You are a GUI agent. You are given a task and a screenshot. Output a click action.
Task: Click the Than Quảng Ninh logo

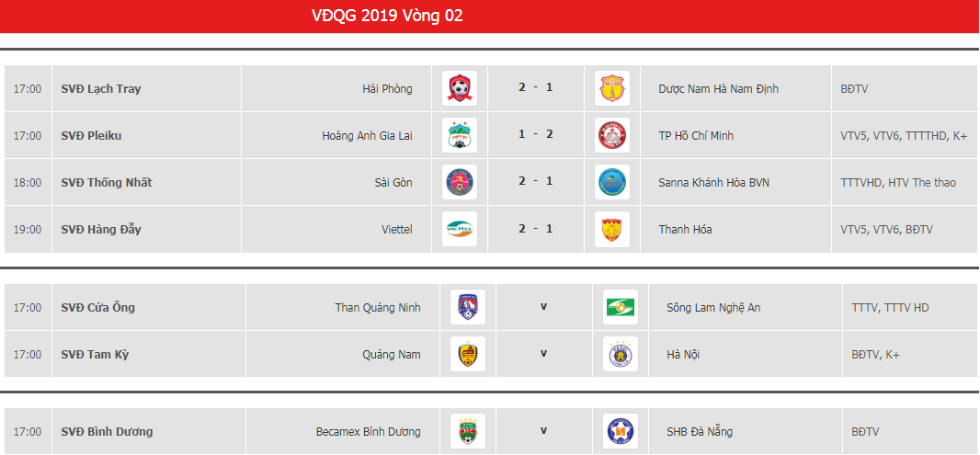[x=467, y=308]
